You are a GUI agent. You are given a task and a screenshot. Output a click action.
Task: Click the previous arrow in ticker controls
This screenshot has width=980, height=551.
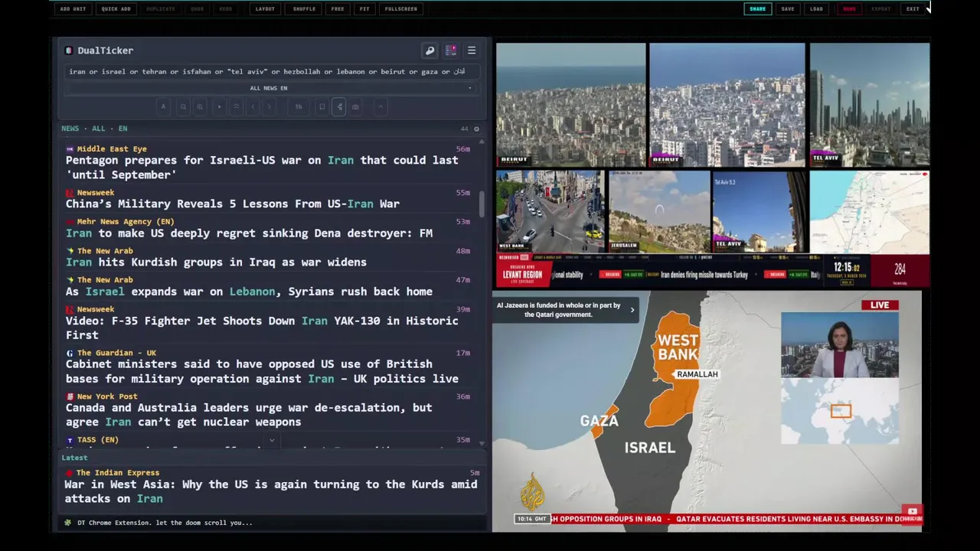pos(253,107)
